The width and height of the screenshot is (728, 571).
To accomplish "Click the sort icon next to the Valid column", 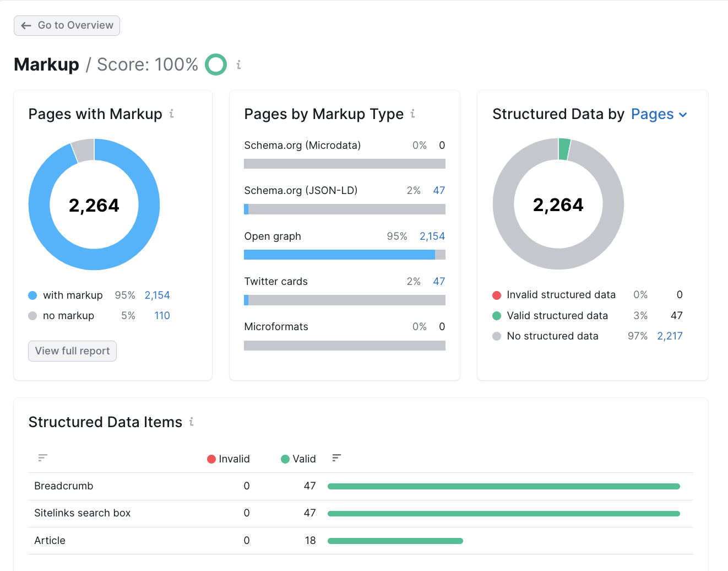I will coord(336,458).
